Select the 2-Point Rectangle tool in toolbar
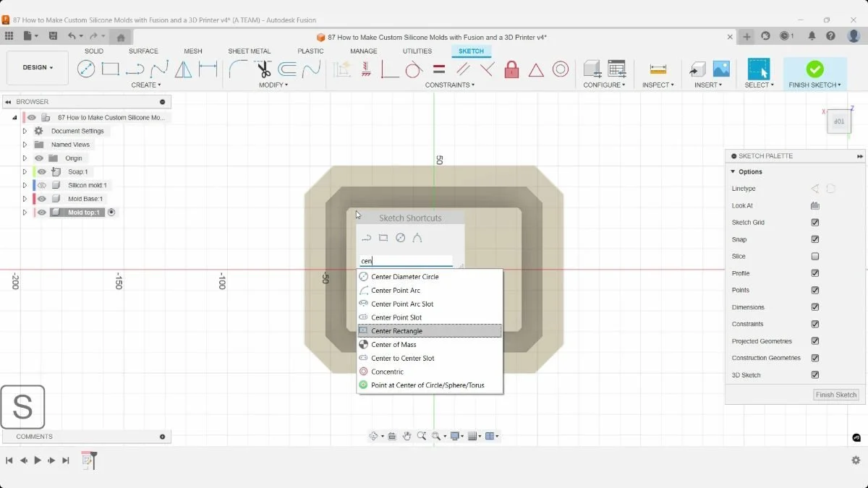 pyautogui.click(x=110, y=69)
